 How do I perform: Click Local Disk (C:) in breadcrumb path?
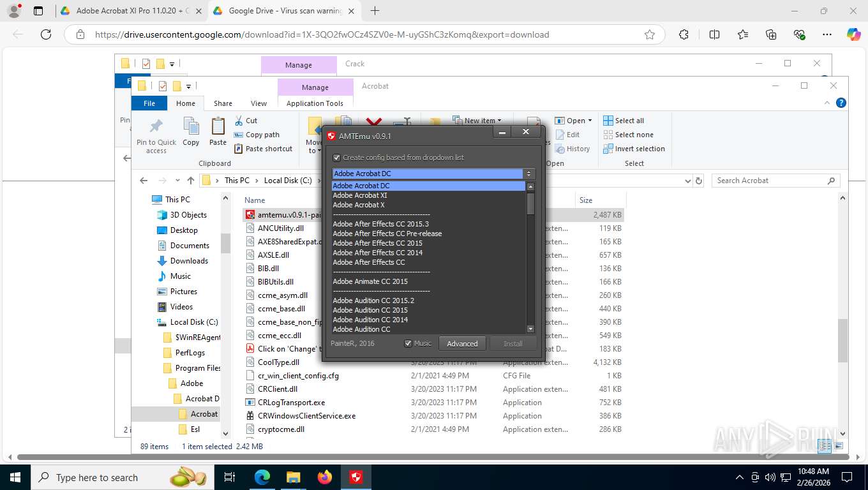(288, 181)
